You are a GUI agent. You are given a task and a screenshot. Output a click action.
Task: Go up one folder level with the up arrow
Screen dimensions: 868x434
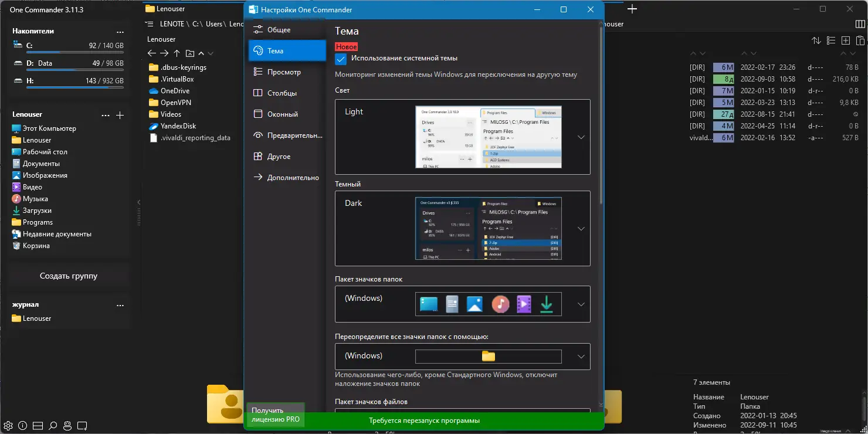tap(177, 53)
